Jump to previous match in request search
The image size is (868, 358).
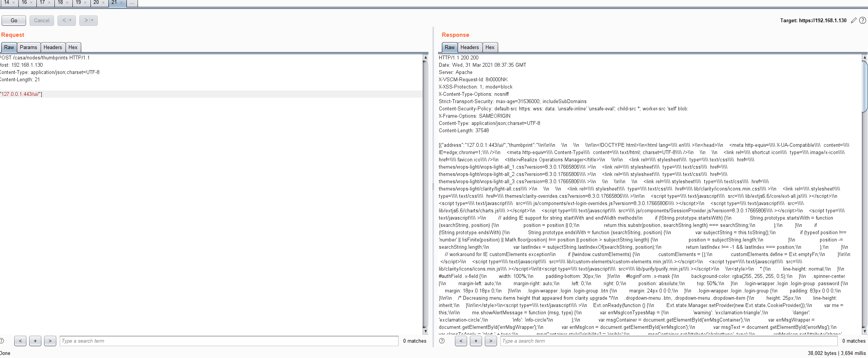click(20, 341)
